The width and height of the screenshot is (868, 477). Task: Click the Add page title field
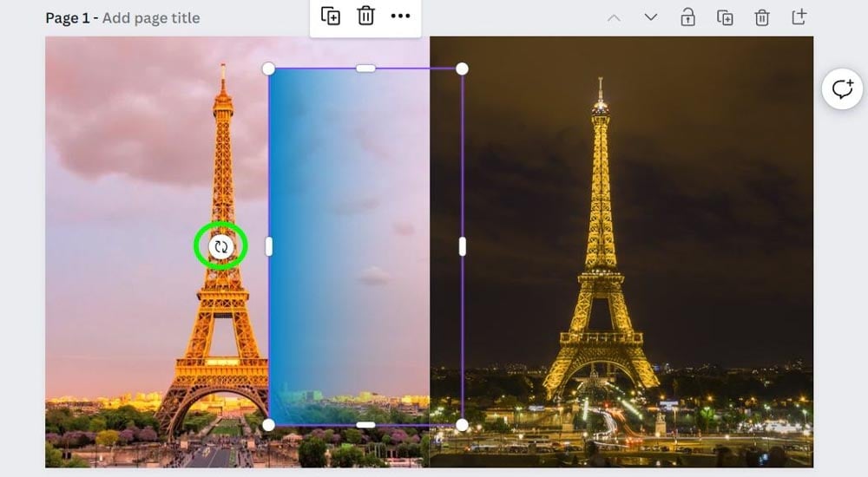coord(151,18)
